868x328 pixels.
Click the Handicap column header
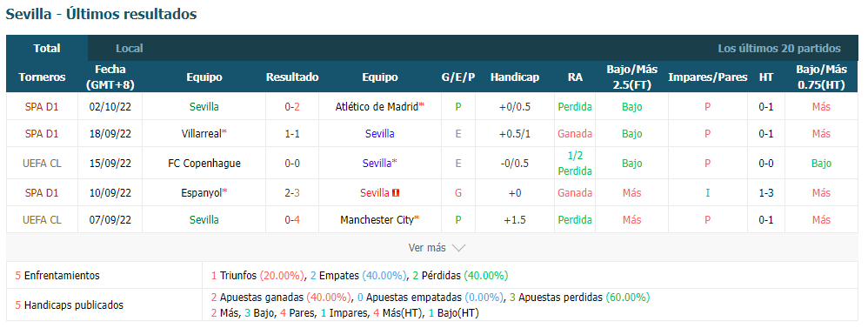[x=515, y=77]
